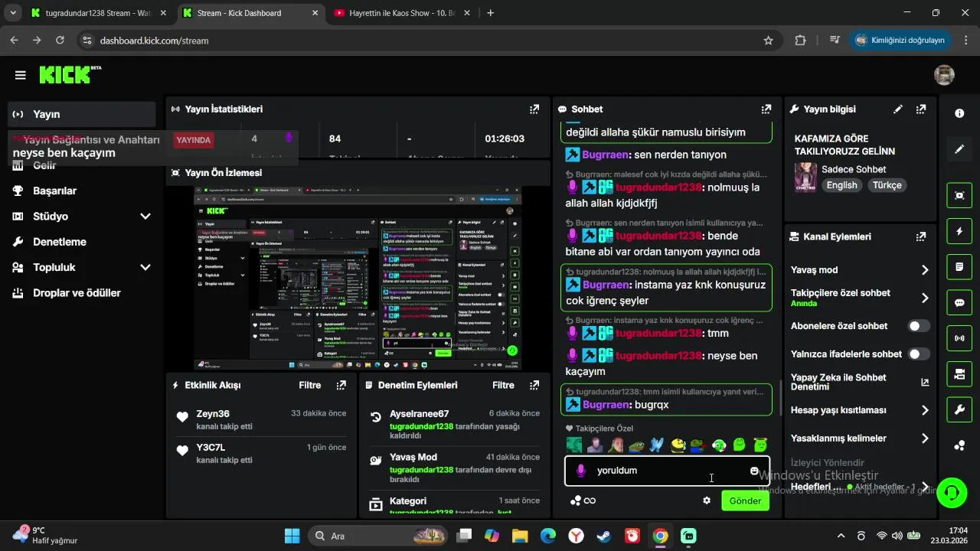Click the info icon in right sidebar

coord(959,113)
